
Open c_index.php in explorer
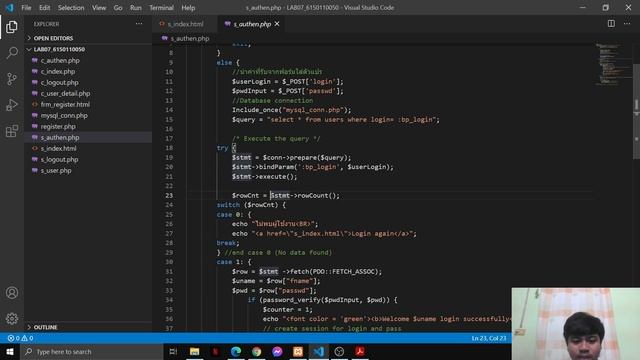[x=58, y=71]
